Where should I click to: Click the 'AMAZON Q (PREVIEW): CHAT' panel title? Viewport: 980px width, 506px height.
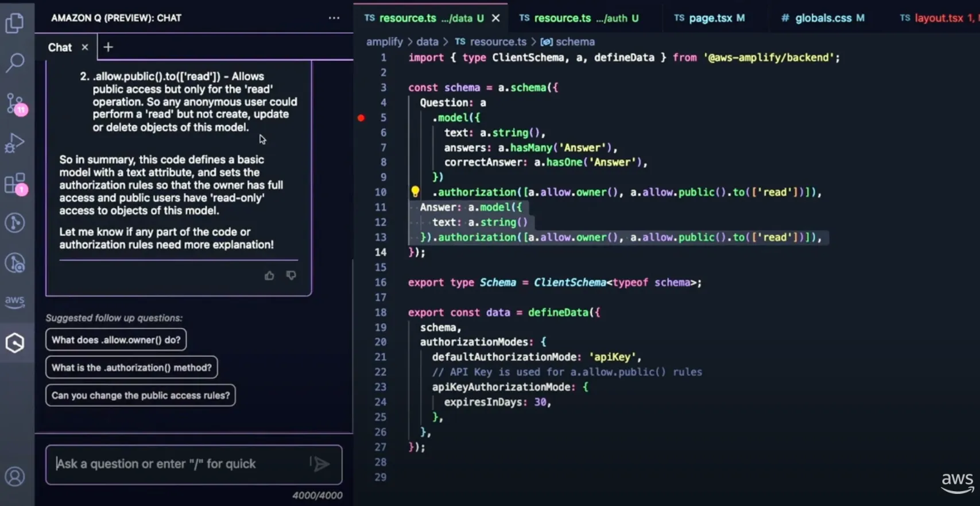[x=117, y=18]
